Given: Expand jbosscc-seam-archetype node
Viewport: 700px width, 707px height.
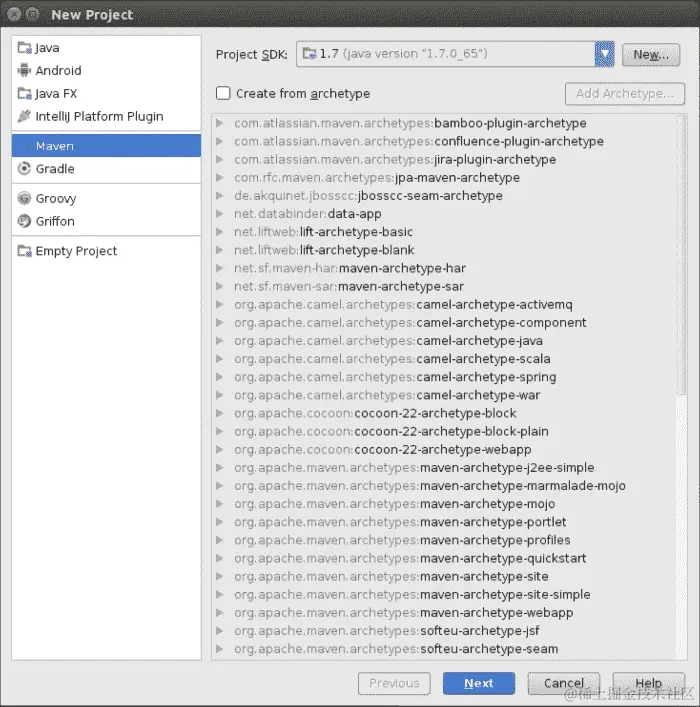Looking at the screenshot, I should coord(220,196).
